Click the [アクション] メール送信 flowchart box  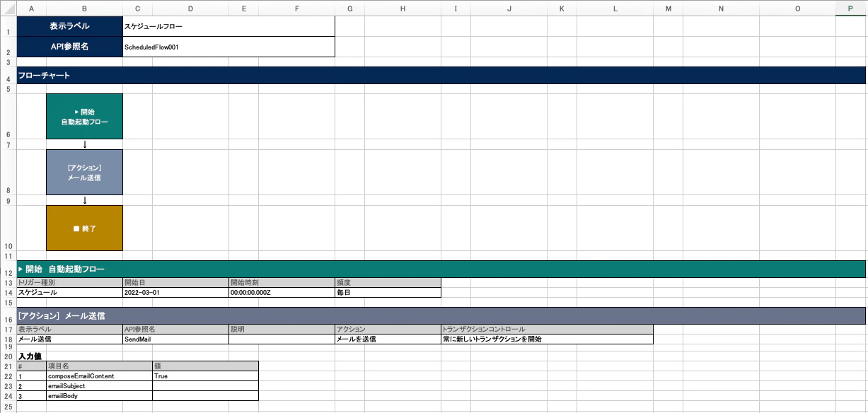tap(84, 172)
